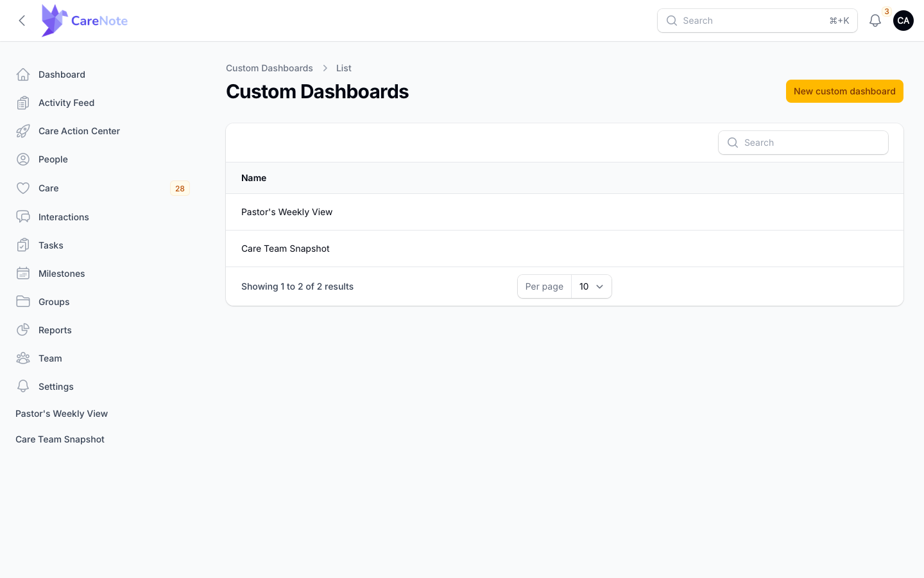Open notifications bell in top bar

(875, 21)
